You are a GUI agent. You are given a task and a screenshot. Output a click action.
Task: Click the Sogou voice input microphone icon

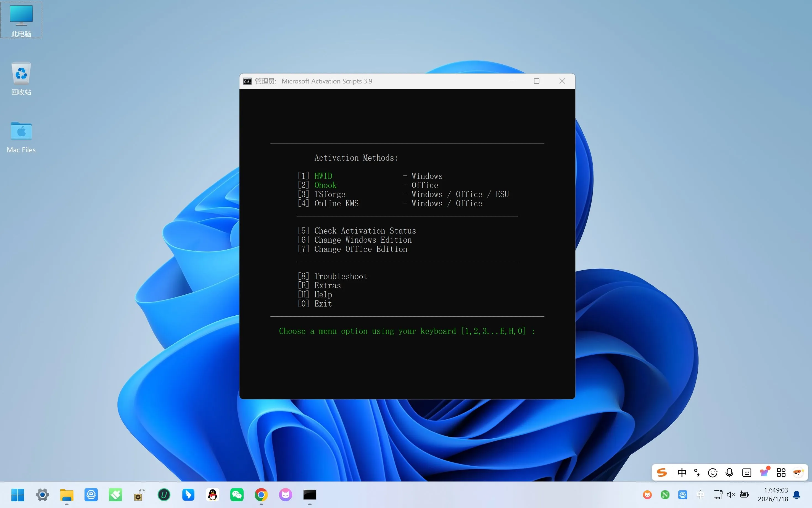pyautogui.click(x=729, y=473)
